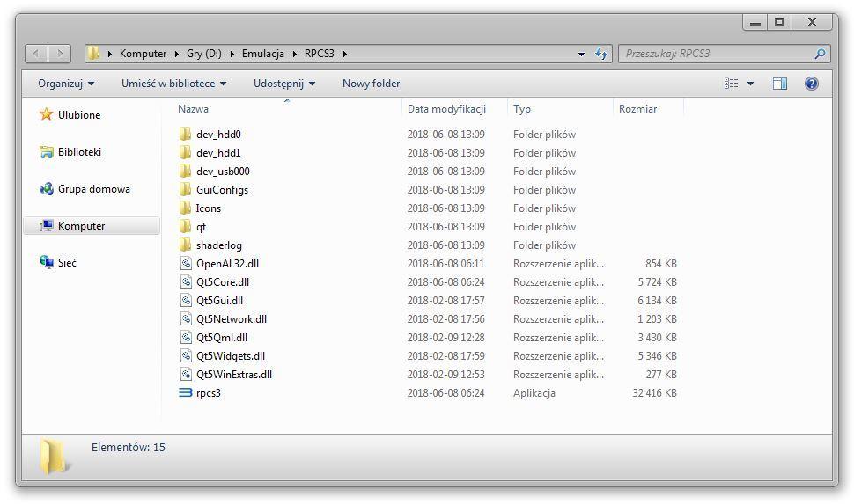Select the rpcs3 application icon
854x504 pixels.
point(186,392)
